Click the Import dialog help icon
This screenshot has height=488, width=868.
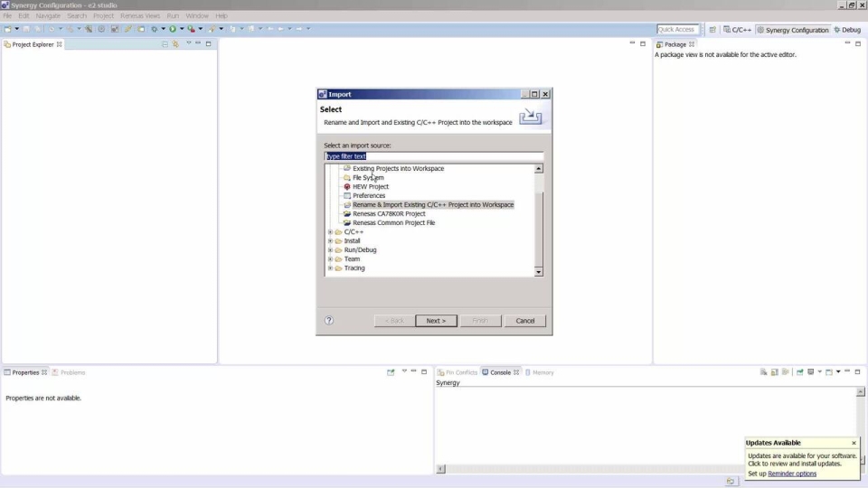pyautogui.click(x=329, y=320)
